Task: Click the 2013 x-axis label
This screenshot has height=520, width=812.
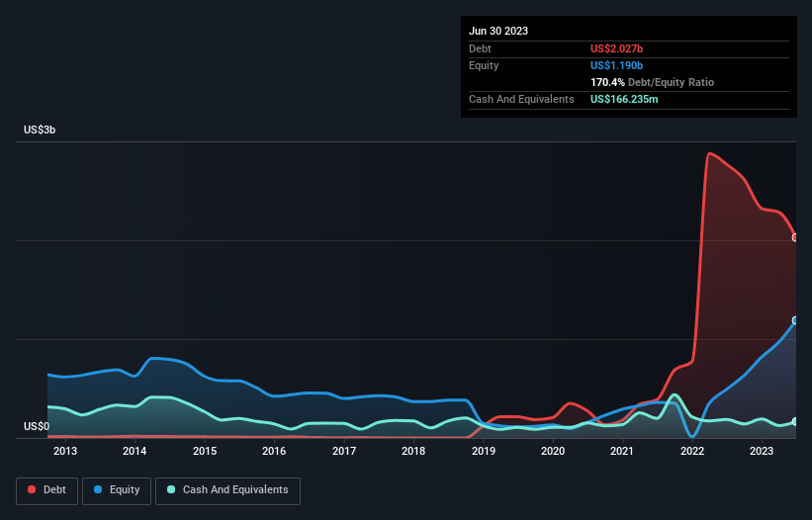Action: 65,451
